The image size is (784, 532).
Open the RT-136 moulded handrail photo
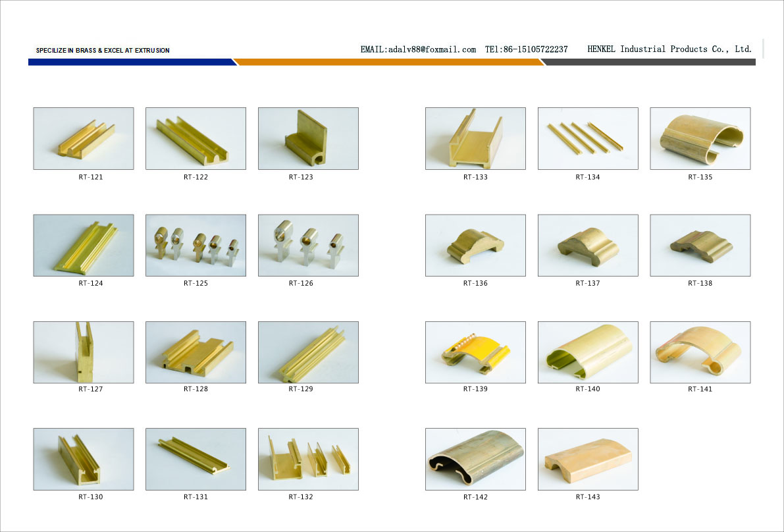(475, 246)
